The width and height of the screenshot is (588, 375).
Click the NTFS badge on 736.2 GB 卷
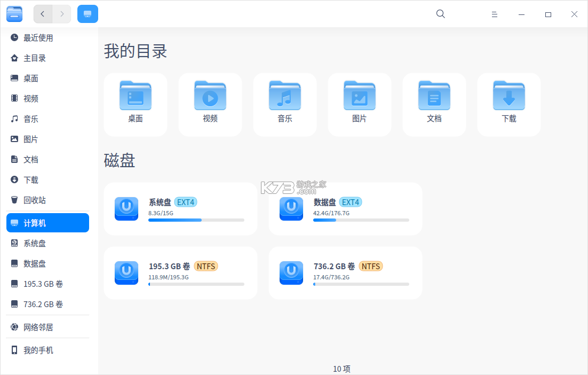pos(371,267)
